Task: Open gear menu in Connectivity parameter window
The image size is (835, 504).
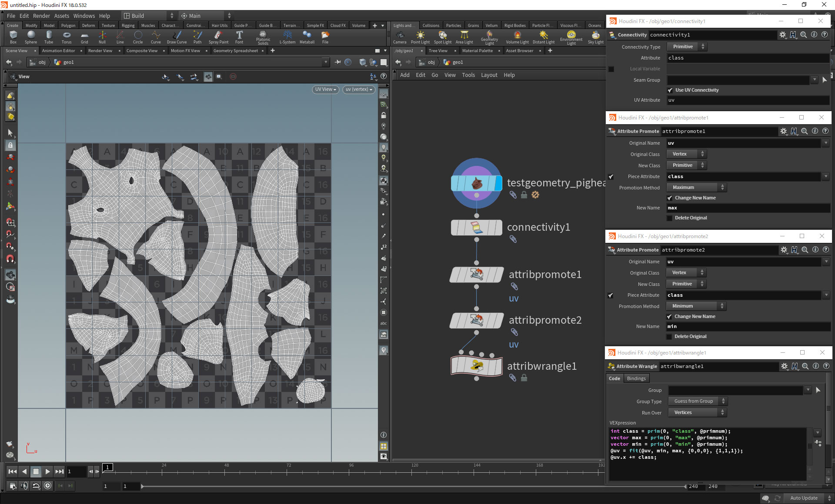Action: (783, 35)
